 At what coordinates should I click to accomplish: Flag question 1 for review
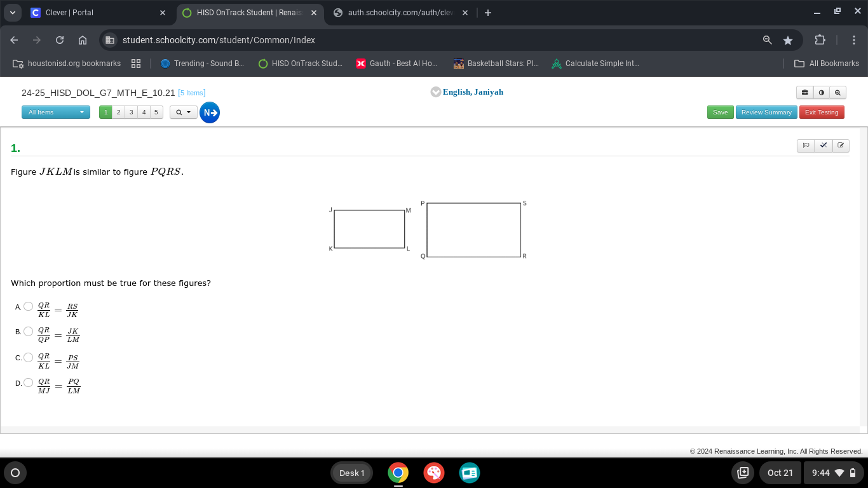click(x=806, y=146)
